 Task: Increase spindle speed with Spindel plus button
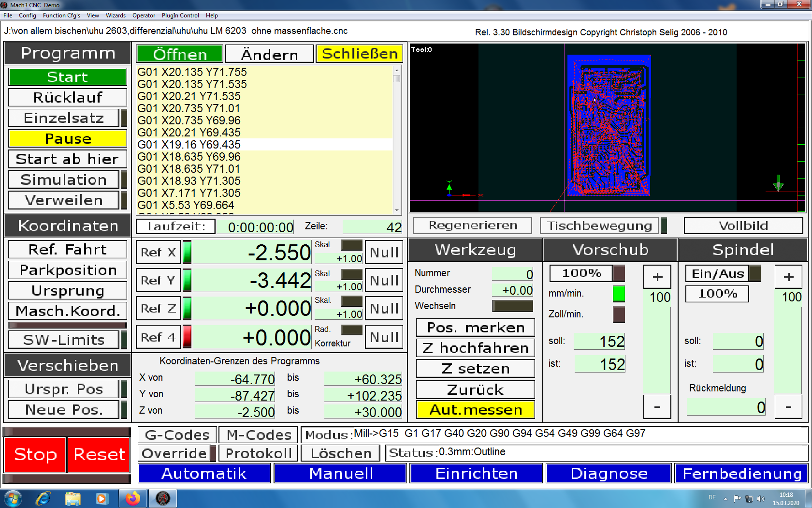(789, 277)
